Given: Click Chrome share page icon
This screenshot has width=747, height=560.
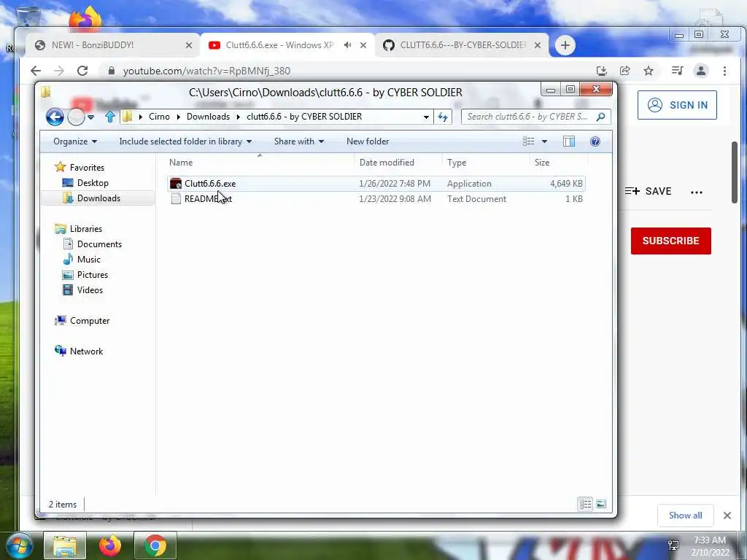Looking at the screenshot, I should (624, 71).
